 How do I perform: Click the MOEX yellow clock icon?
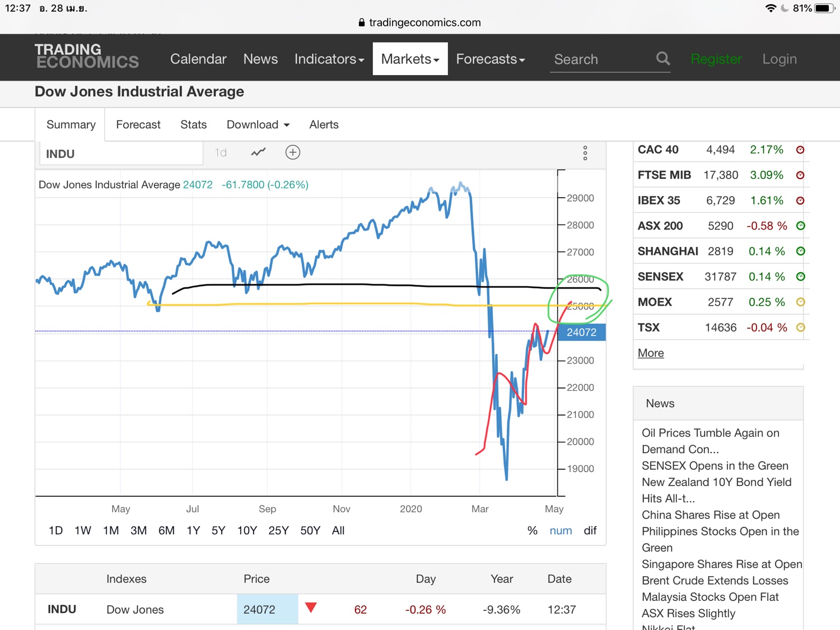point(800,302)
